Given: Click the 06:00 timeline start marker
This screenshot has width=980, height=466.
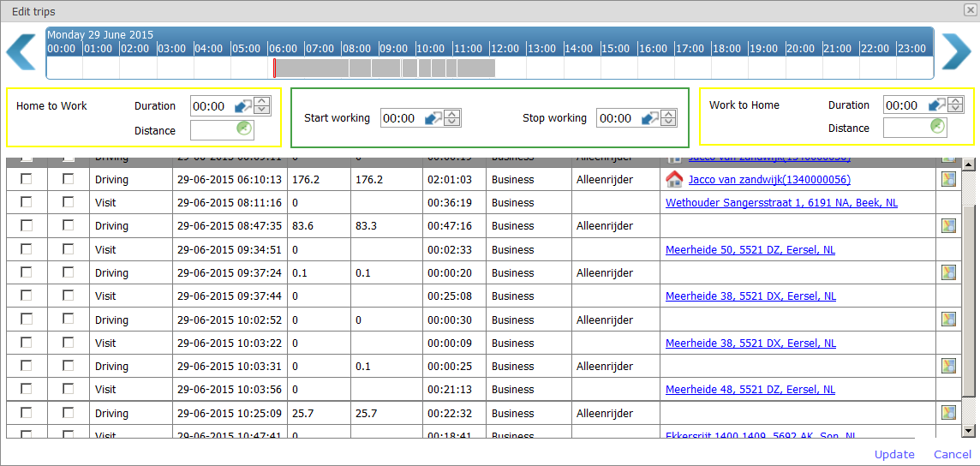Looking at the screenshot, I should [x=274, y=69].
